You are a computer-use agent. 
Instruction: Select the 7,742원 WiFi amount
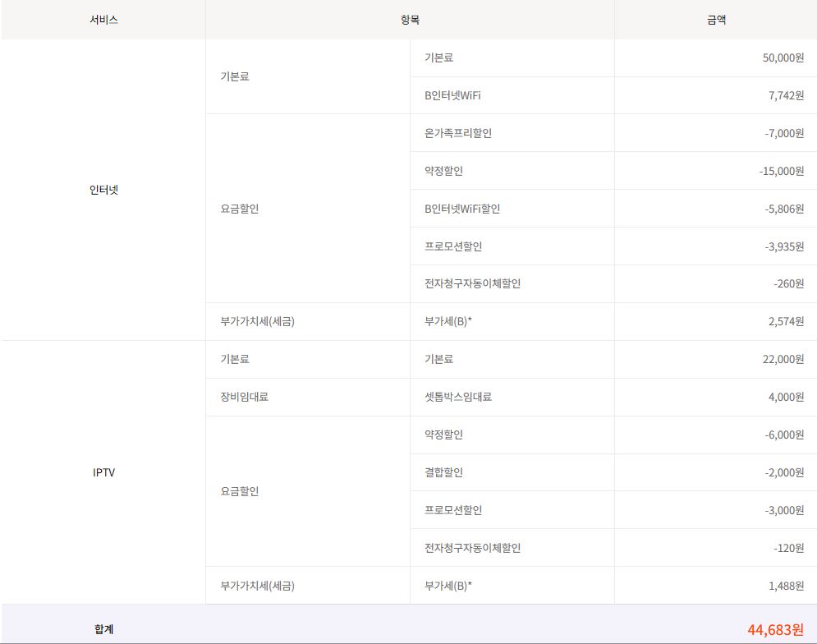tap(786, 96)
